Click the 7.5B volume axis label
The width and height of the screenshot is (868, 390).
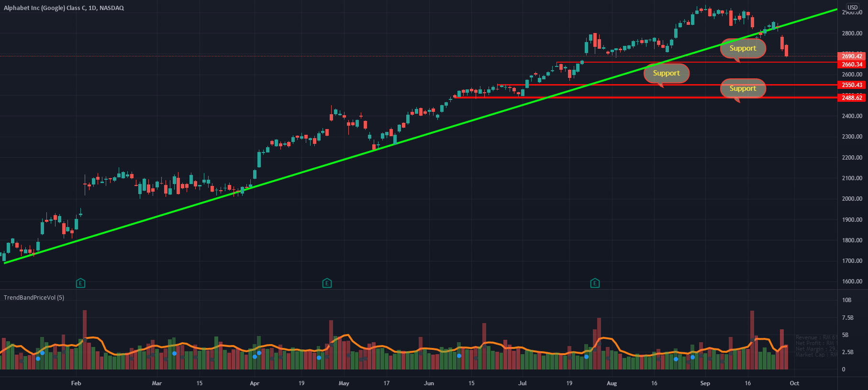click(x=847, y=318)
